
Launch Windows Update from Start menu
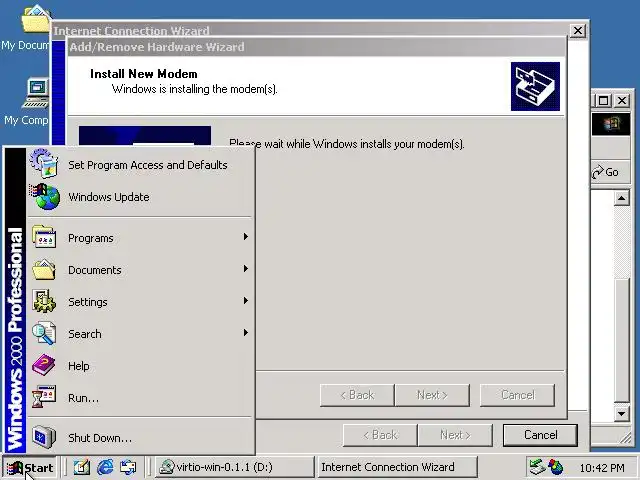coord(140,197)
